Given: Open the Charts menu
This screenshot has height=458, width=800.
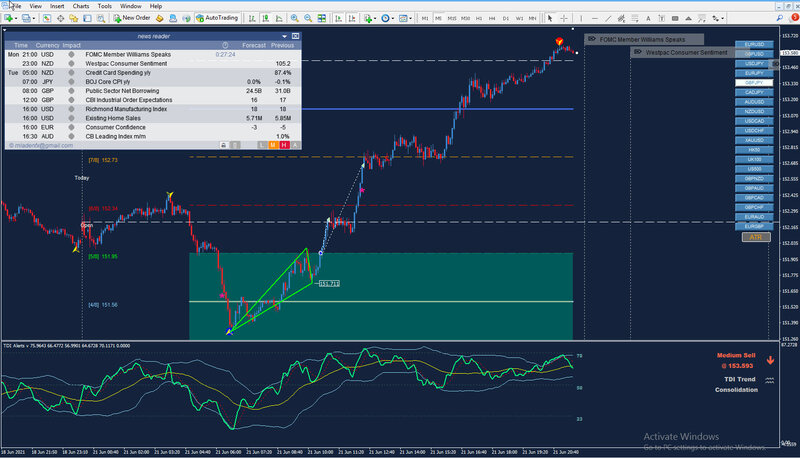Looking at the screenshot, I should (x=81, y=6).
